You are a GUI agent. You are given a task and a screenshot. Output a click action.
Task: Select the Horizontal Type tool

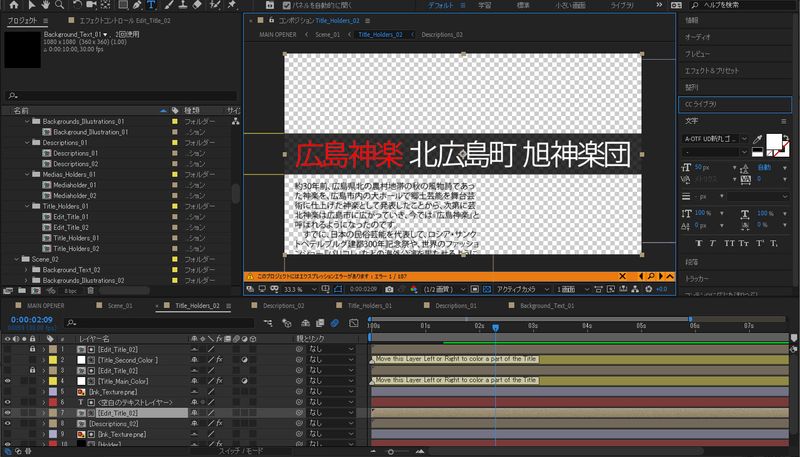point(149,5)
